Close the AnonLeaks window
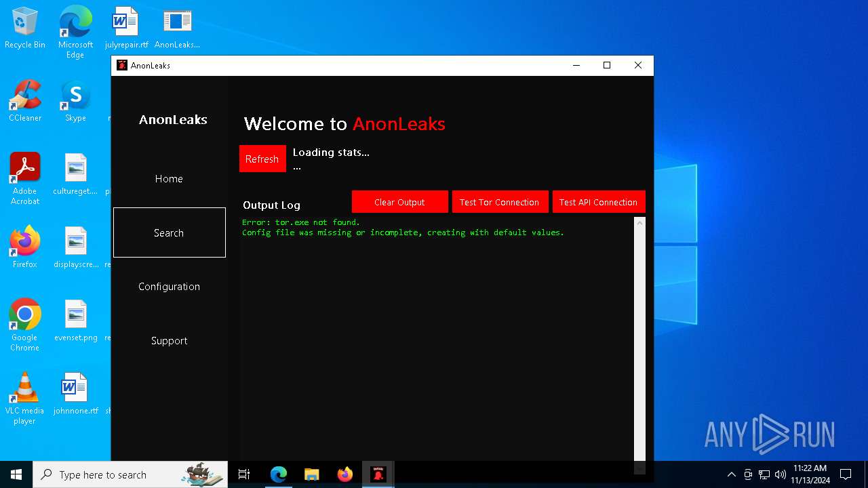 click(x=638, y=65)
